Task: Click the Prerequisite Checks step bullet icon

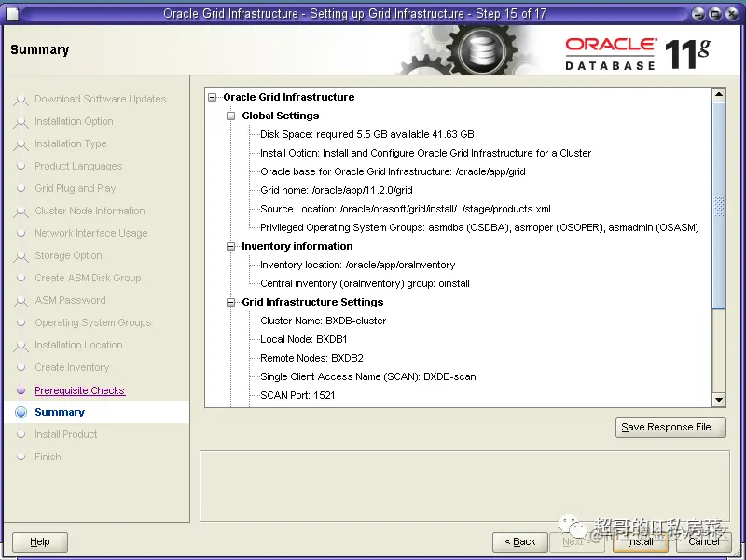Action: (x=21, y=390)
